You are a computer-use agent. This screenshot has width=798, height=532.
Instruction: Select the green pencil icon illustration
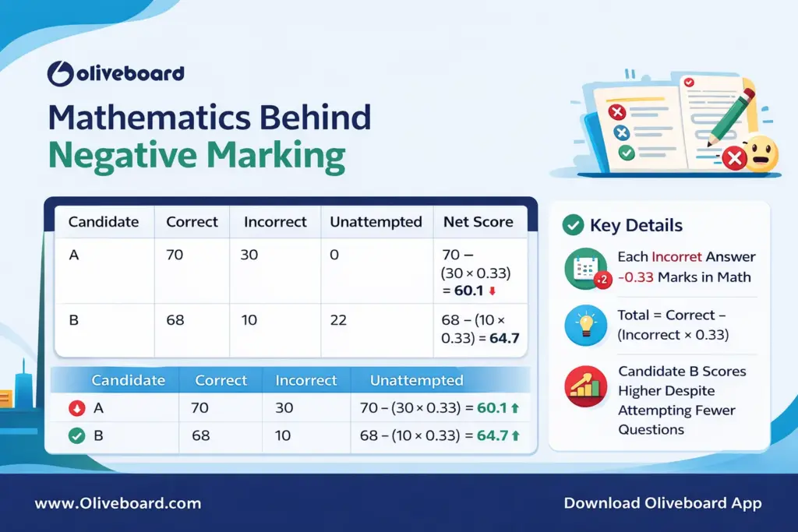tap(727, 119)
